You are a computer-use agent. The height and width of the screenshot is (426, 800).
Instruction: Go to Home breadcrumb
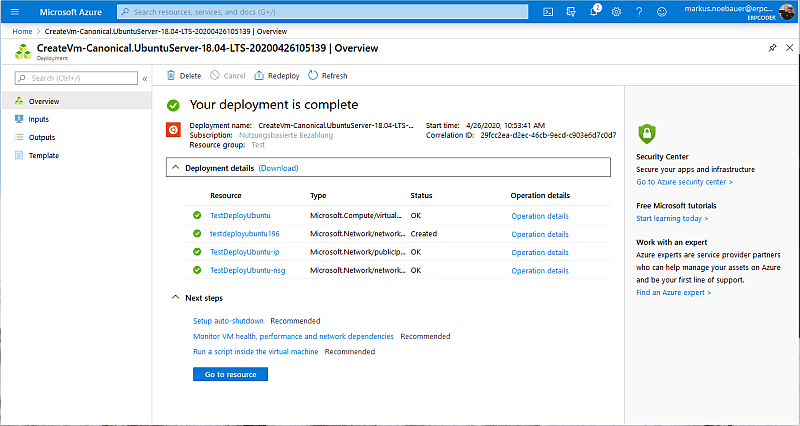[x=22, y=31]
